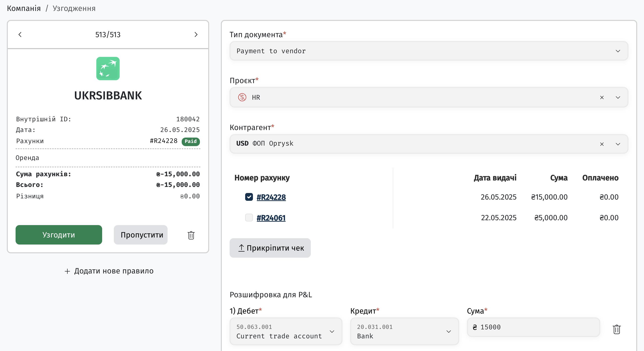Click the UKRSIBBANK green logo
Image resolution: width=644 pixels, height=351 pixels.
pyautogui.click(x=108, y=69)
